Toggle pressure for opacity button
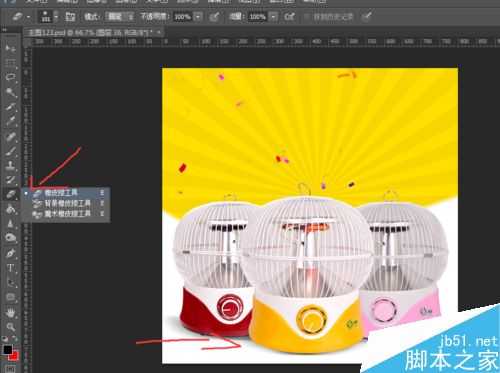 [214, 16]
